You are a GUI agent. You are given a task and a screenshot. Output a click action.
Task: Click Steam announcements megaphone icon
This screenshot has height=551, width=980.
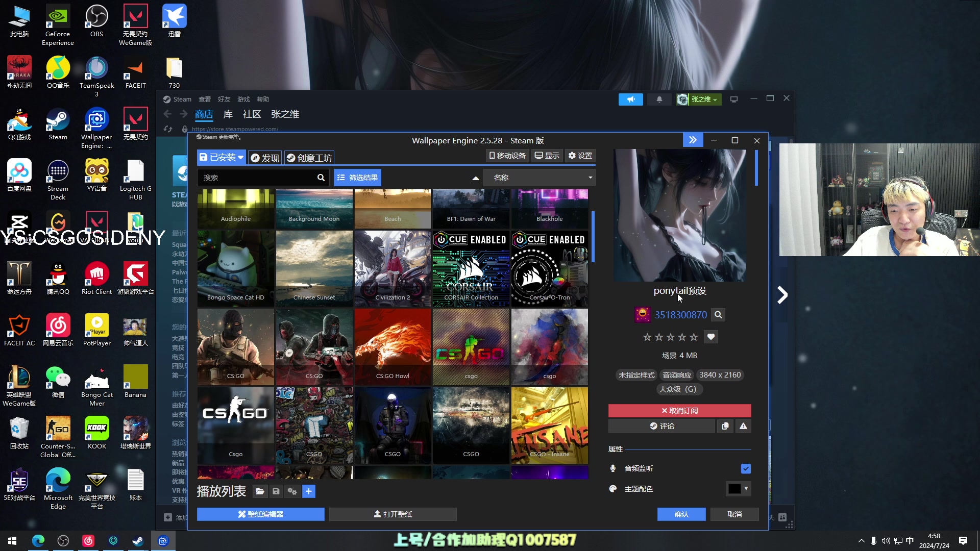[630, 99]
